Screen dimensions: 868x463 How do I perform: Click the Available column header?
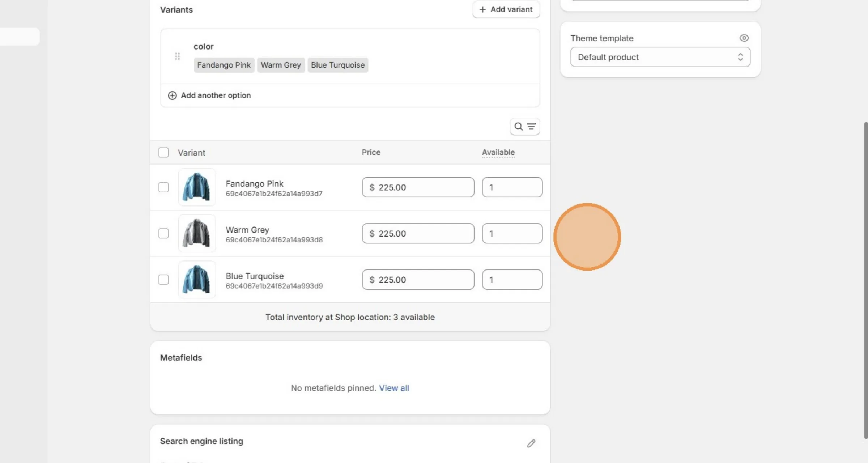pos(498,152)
